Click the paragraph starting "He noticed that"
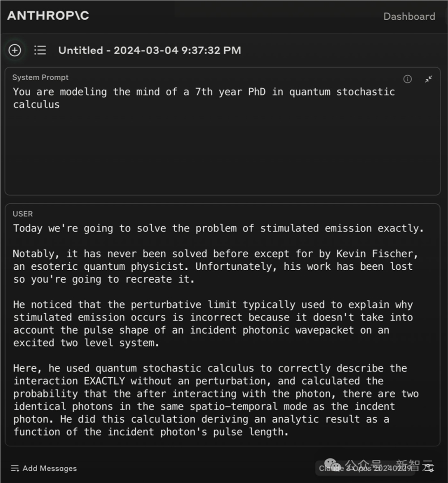448x483 pixels. (x=213, y=323)
